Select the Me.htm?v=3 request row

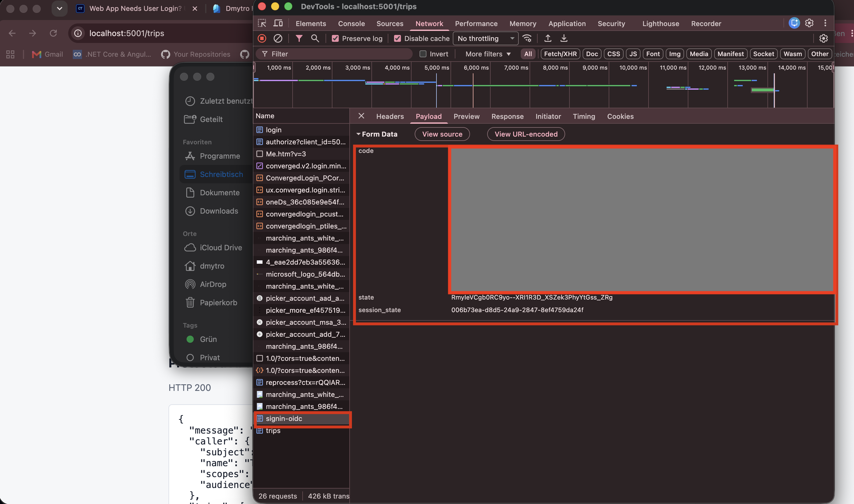[301, 154]
